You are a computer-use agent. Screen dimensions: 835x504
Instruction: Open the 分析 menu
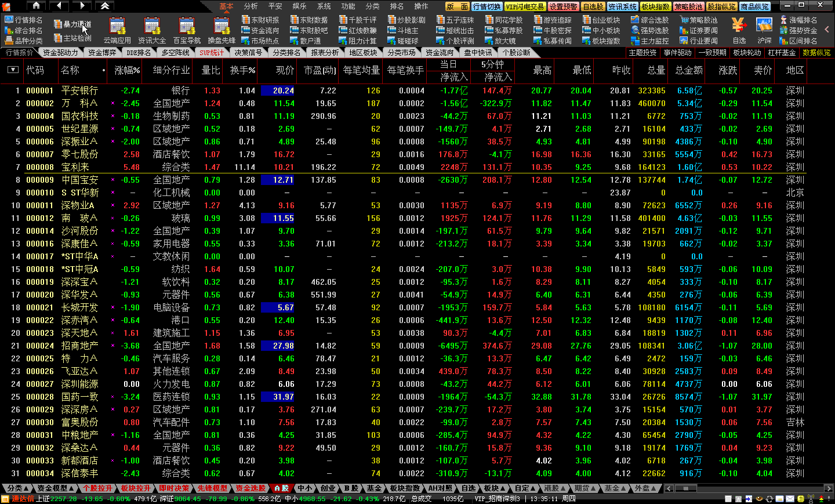(x=251, y=6)
